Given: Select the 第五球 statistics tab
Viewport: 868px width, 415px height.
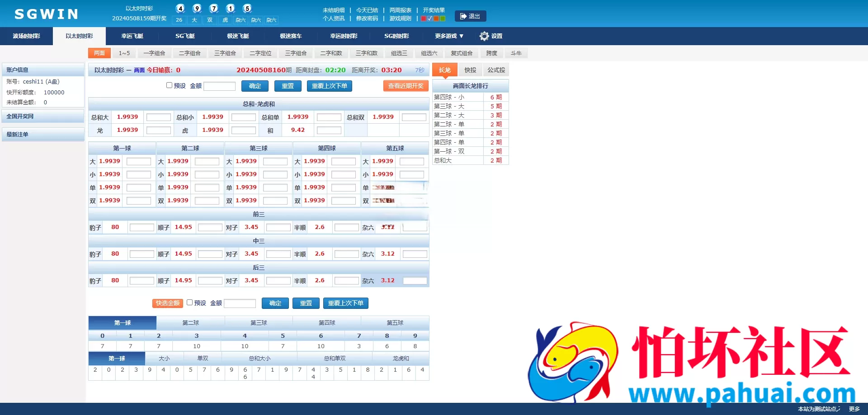Looking at the screenshot, I should [395, 323].
